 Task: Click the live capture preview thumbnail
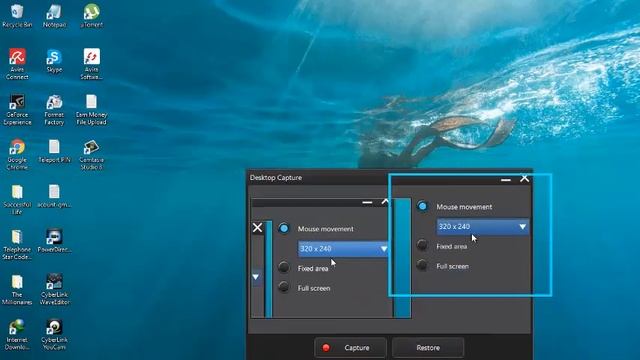click(331, 258)
